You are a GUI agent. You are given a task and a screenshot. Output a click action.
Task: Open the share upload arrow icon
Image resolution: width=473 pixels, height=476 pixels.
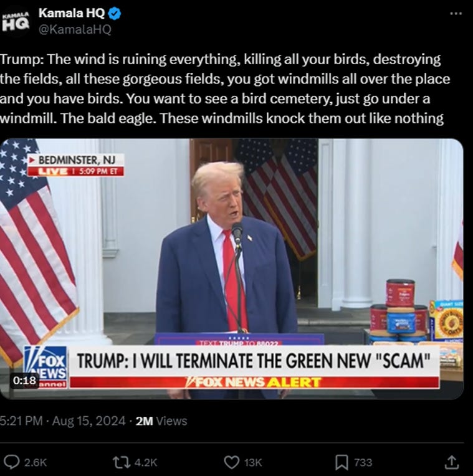coord(452,462)
